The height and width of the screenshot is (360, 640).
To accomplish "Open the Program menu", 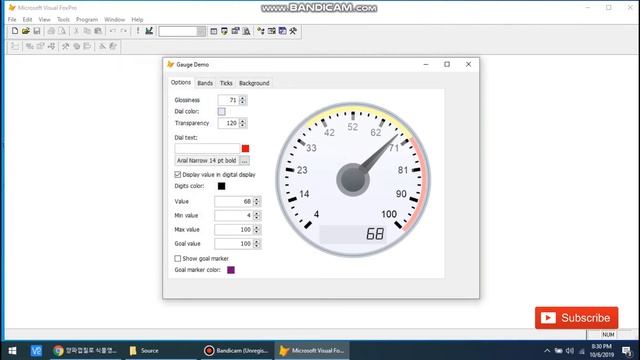I will (x=87, y=19).
